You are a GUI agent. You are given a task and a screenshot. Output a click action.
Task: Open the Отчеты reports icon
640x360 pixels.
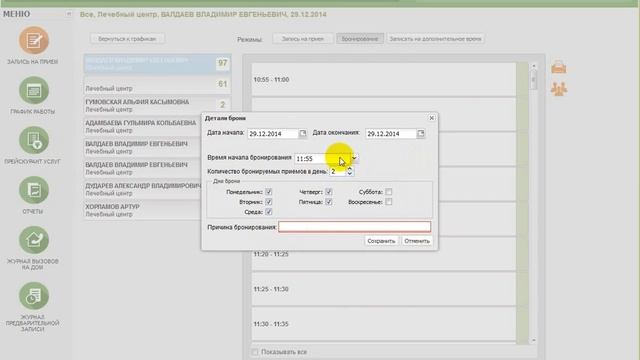(33, 190)
